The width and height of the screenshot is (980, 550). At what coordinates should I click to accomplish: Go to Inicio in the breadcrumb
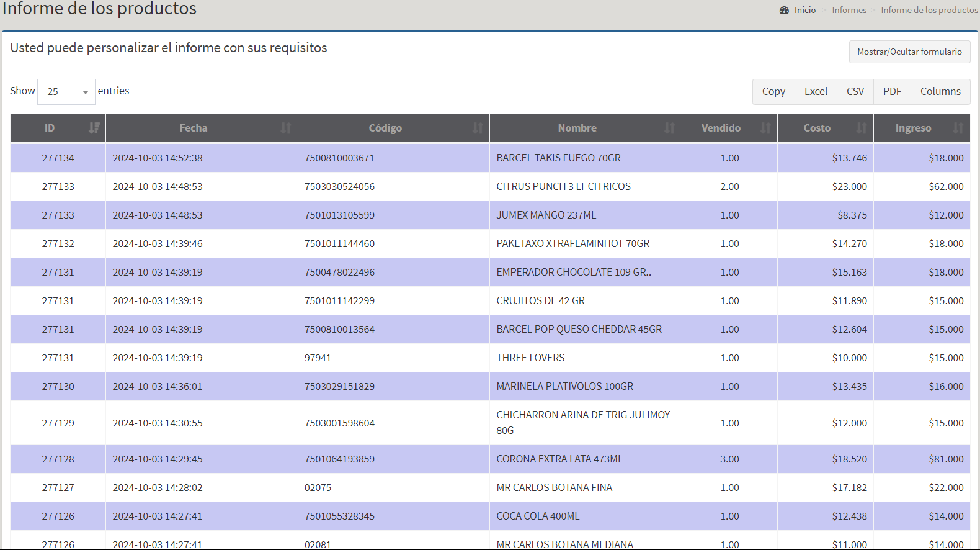tap(805, 10)
